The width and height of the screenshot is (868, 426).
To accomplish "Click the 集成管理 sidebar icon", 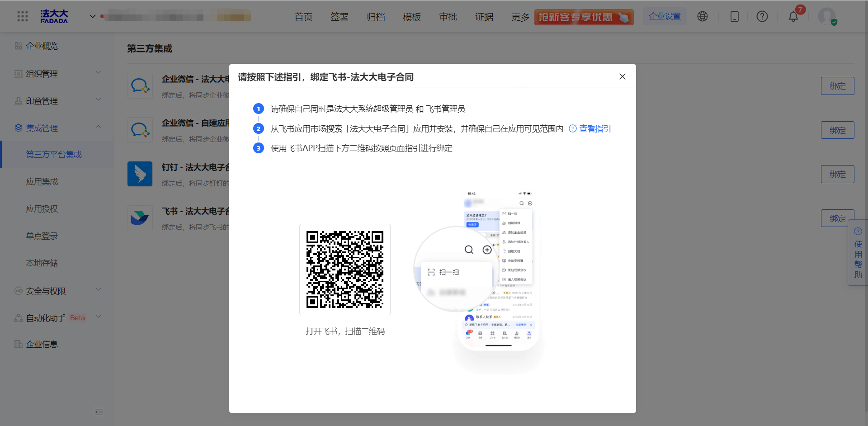I will click(19, 128).
